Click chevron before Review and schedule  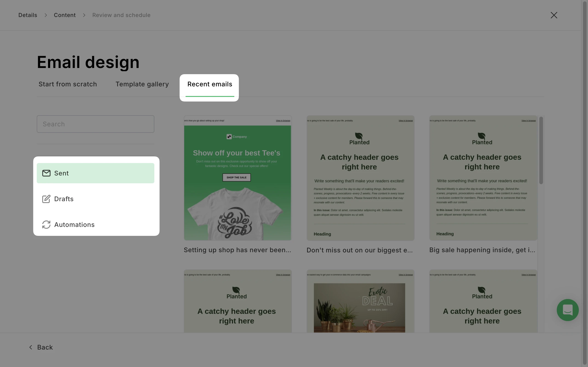pyautogui.click(x=84, y=15)
